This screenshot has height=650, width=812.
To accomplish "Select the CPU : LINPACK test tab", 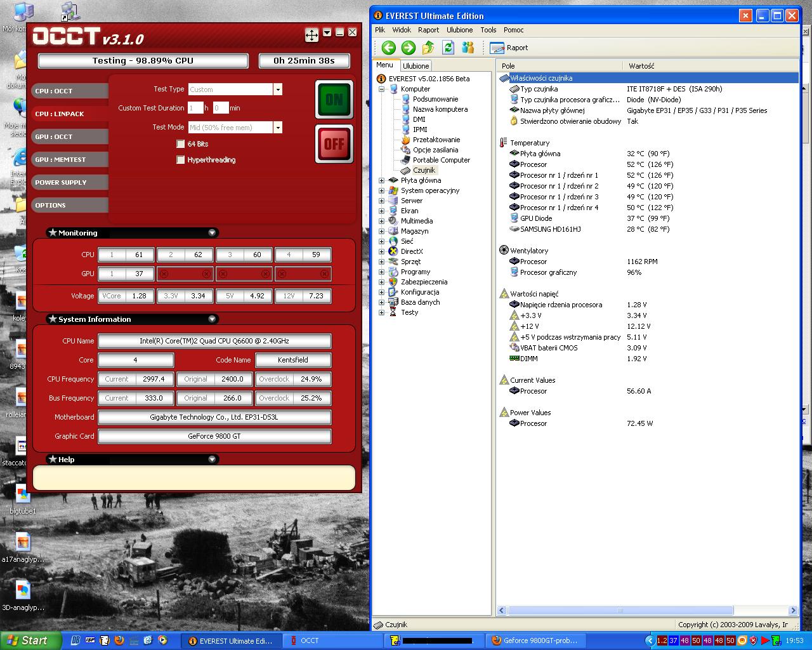I will click(x=70, y=114).
